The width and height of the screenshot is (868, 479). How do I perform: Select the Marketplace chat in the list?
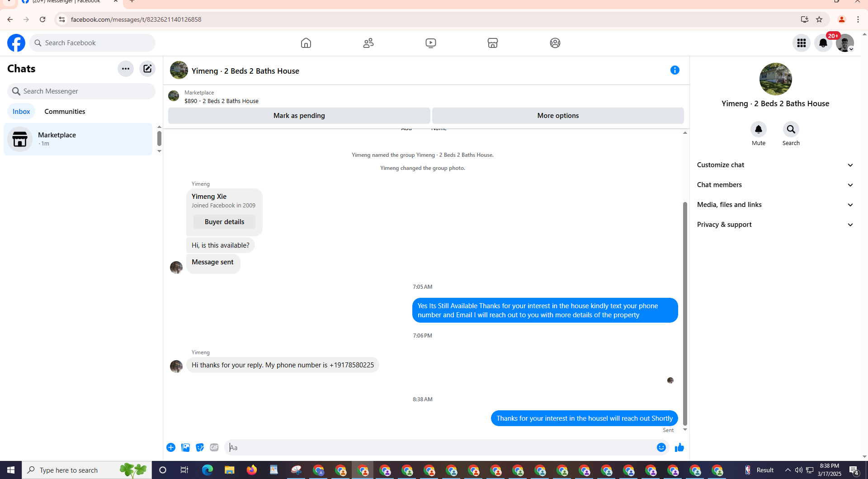tap(78, 139)
